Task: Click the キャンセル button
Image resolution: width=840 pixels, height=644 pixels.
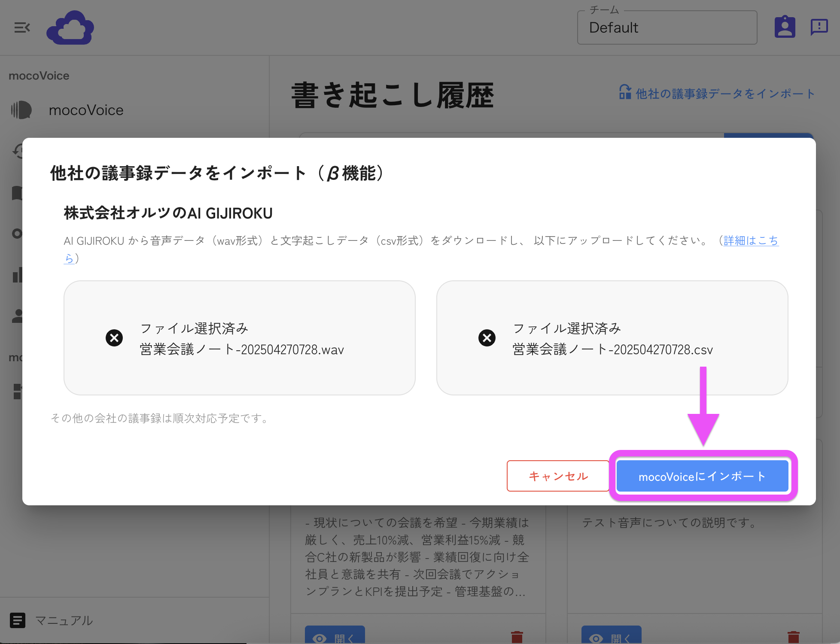Action: pos(558,476)
